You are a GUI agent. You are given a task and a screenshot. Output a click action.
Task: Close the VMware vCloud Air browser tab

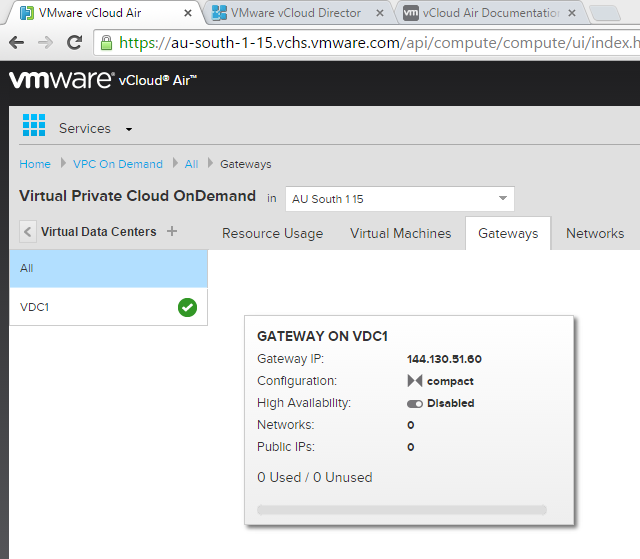[188, 13]
